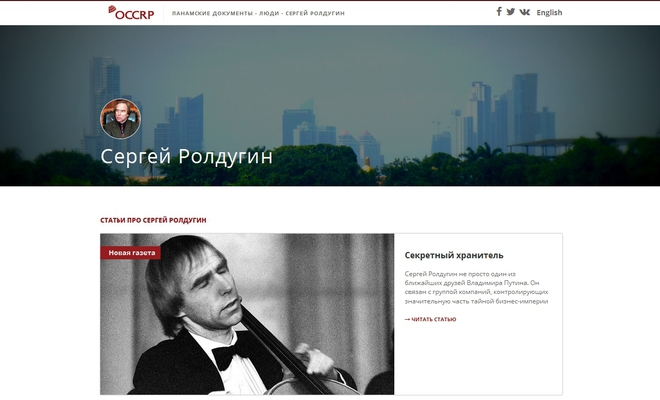Share the page via Twitter bird icon
Viewport: 660px width, 400px height.
[x=511, y=12]
